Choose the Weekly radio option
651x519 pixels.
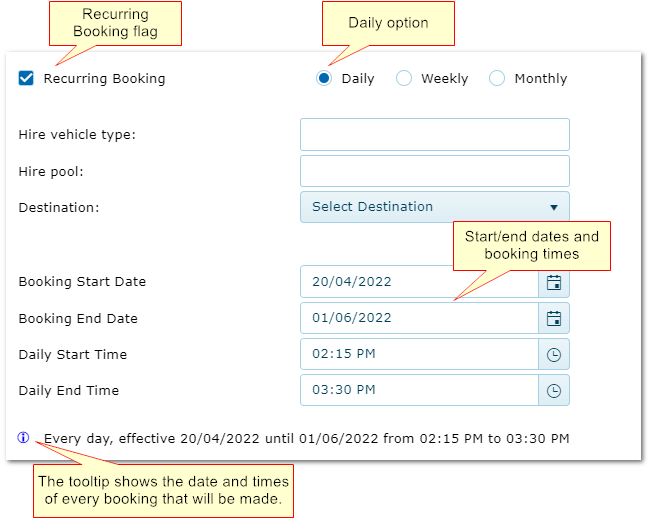point(404,78)
